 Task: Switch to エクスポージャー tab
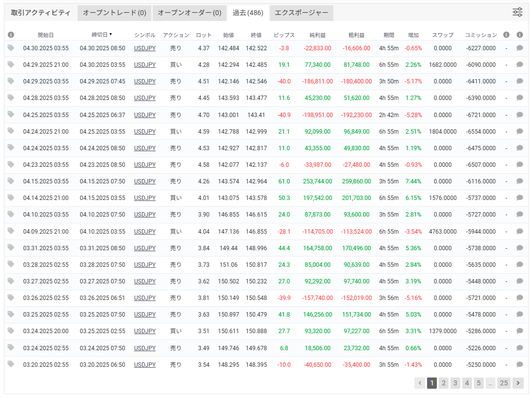[302, 13]
